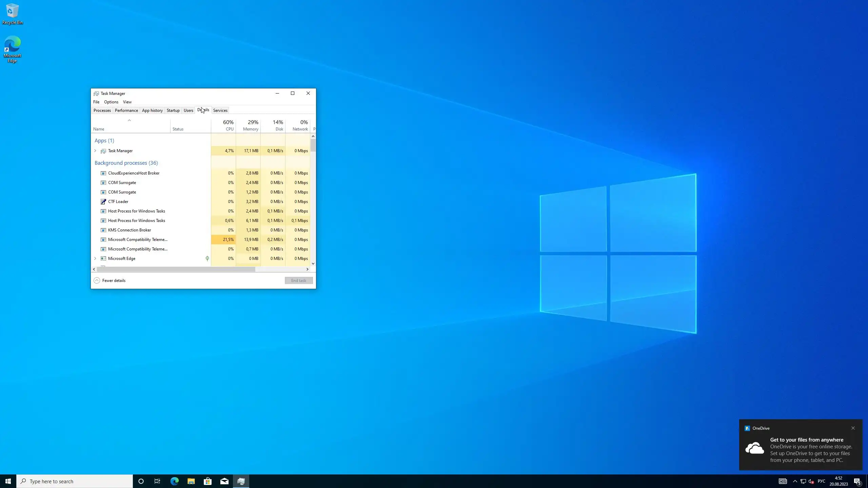Switch to the Services tab
This screenshot has height=488, width=868.
click(x=220, y=110)
